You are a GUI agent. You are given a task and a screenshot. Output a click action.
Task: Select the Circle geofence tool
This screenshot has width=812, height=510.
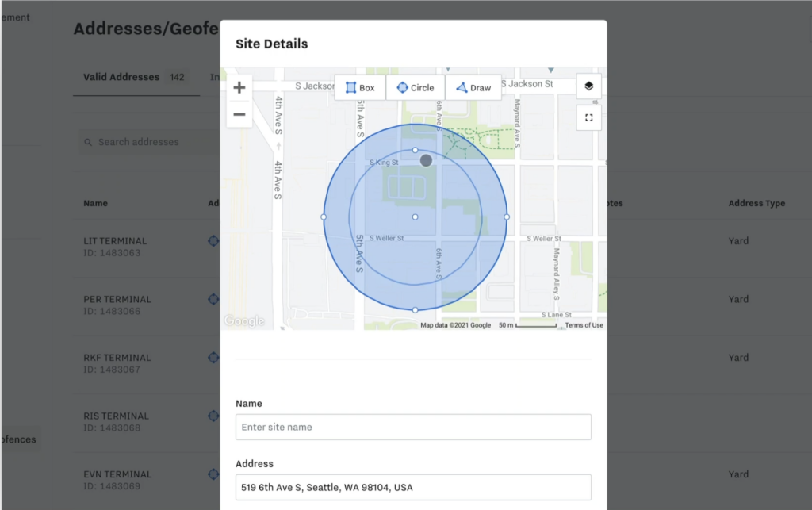(x=416, y=88)
